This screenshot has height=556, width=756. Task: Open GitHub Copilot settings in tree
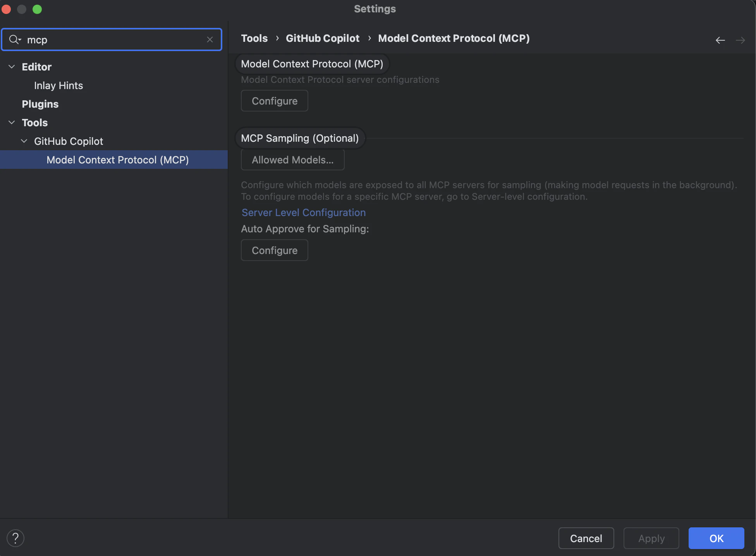coord(69,141)
